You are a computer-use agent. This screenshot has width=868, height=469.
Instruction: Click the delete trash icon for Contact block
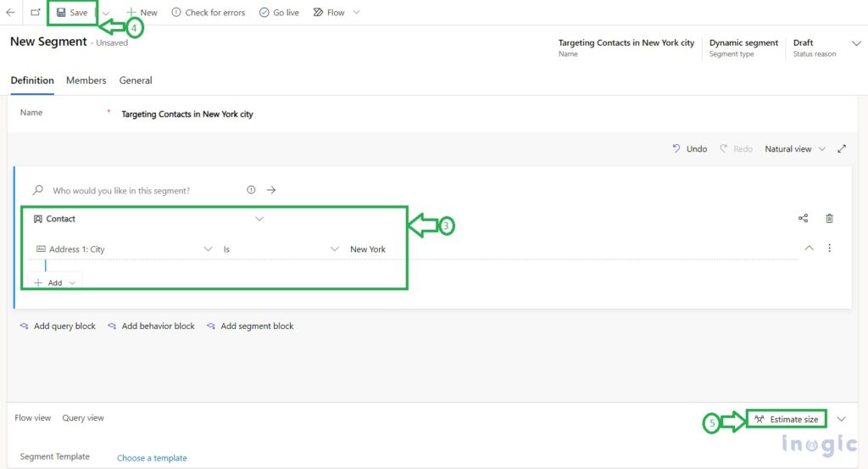829,219
